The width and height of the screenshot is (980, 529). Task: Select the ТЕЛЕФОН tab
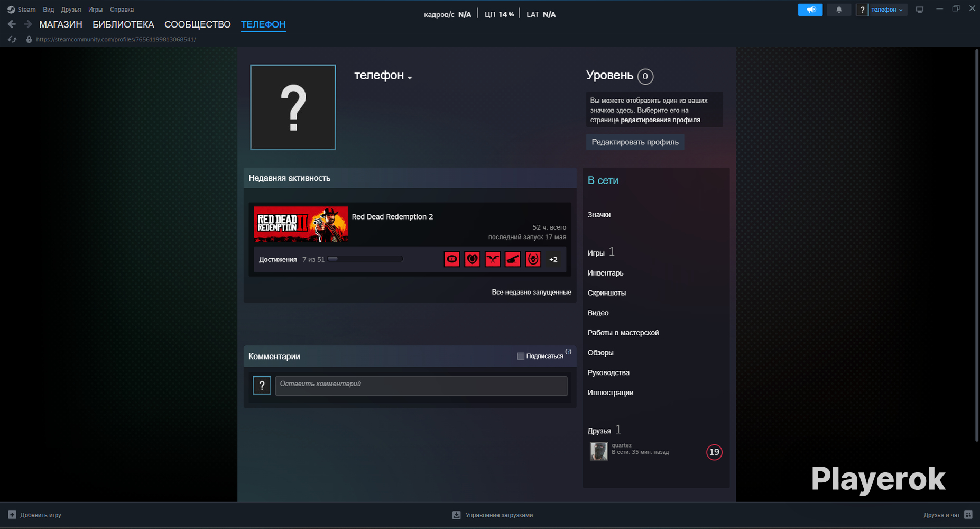point(263,24)
